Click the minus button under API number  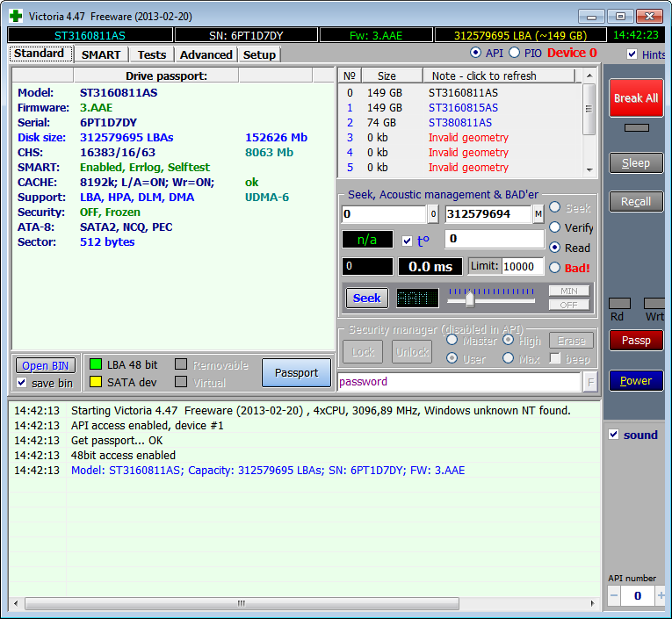click(614, 595)
